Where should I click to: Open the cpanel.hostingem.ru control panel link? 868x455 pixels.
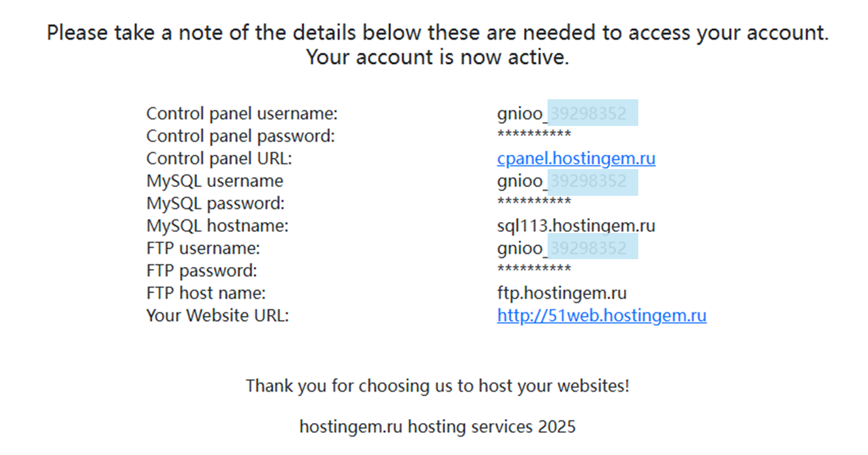coord(576,159)
